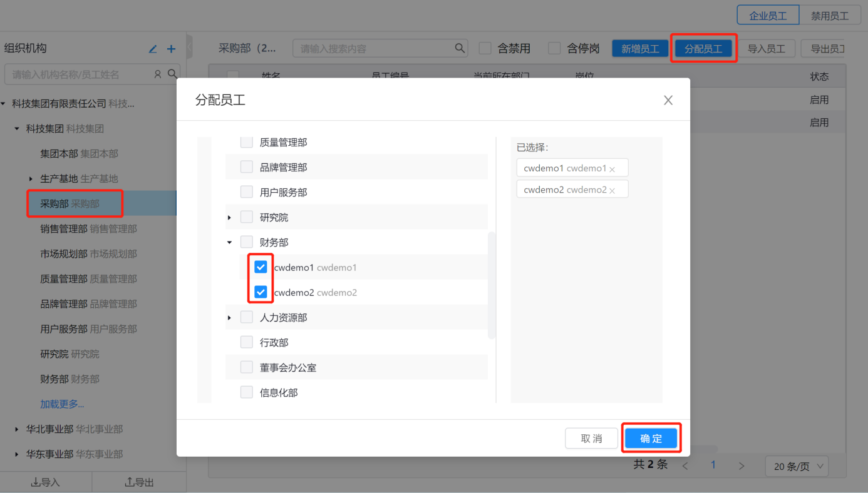This screenshot has width=868, height=493.
Task: Click the edit organization pencil icon
Action: coord(153,49)
